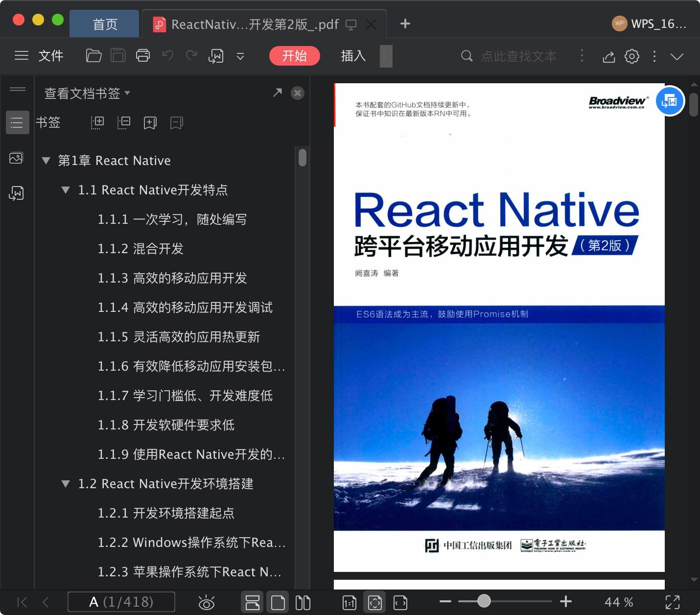This screenshot has width=700, height=615.
Task: Close the bookmark panel with X button
Action: click(298, 93)
